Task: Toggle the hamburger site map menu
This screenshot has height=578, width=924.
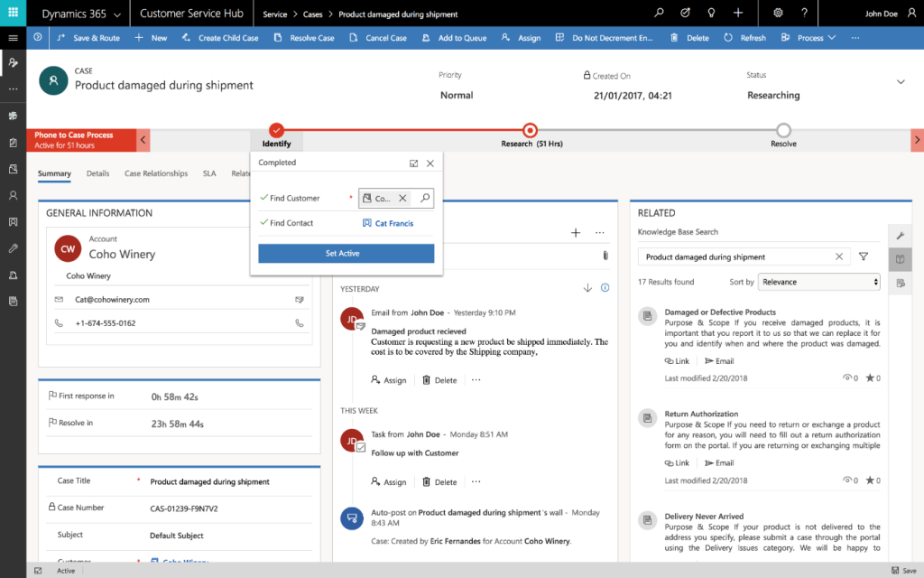Action: pos(13,38)
